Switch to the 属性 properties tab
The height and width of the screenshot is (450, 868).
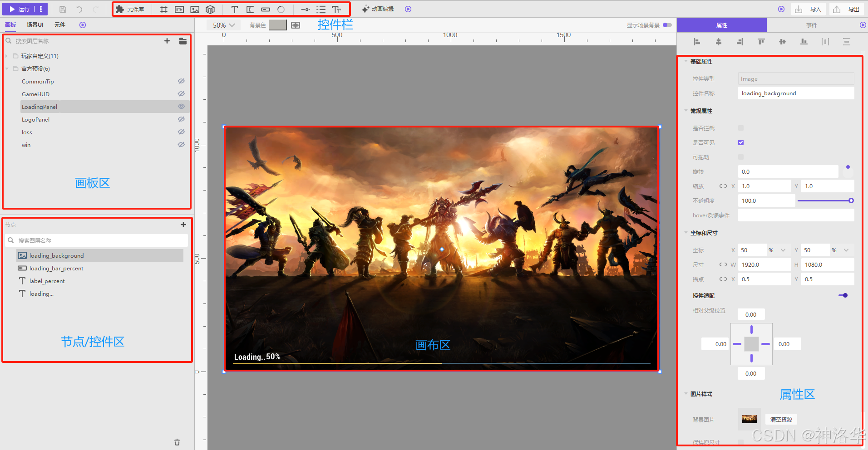click(x=722, y=25)
